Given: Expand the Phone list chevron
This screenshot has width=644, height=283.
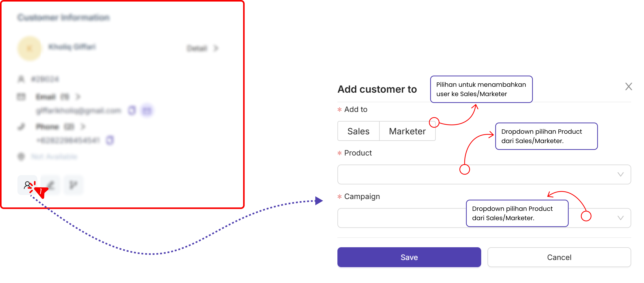Looking at the screenshot, I should pos(83,127).
